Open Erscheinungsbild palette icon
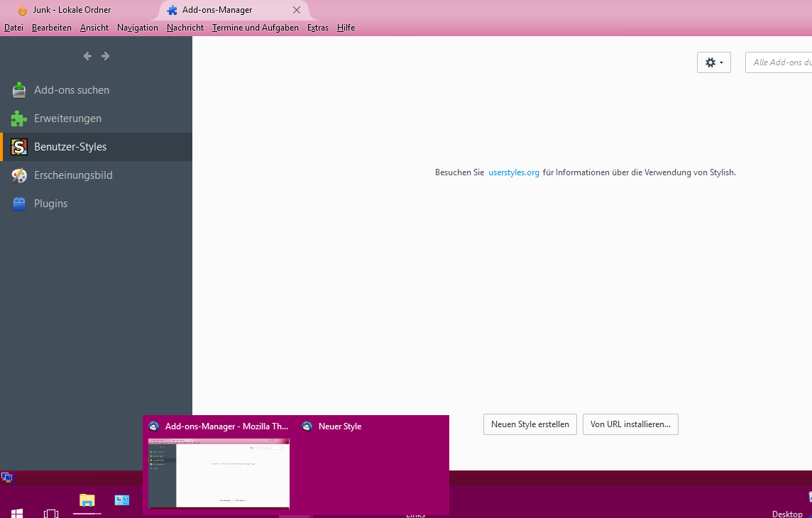This screenshot has height=518, width=812. pyautogui.click(x=19, y=175)
